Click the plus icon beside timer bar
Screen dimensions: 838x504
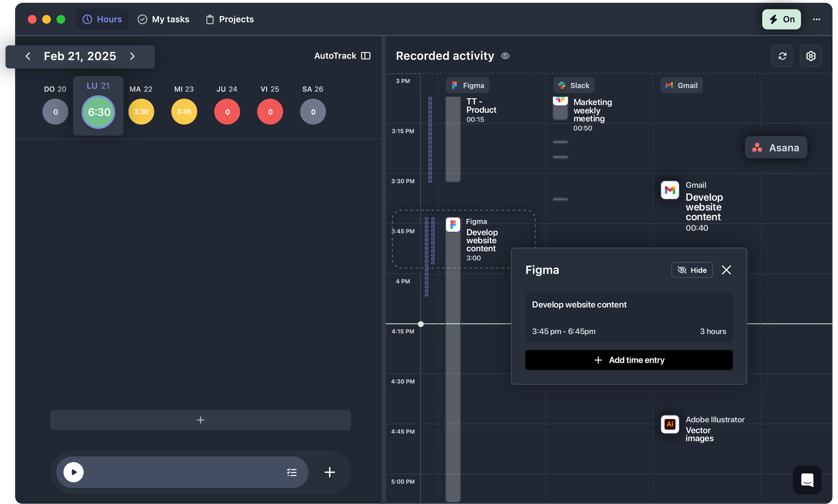pyautogui.click(x=330, y=472)
